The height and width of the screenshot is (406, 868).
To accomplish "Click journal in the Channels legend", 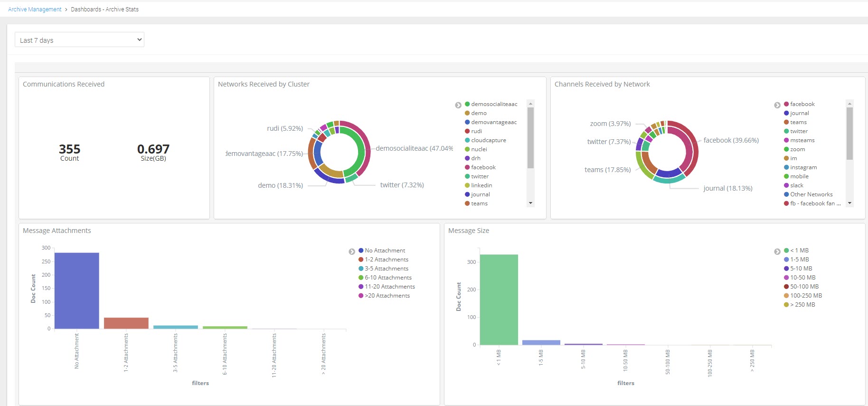I will pos(796,113).
